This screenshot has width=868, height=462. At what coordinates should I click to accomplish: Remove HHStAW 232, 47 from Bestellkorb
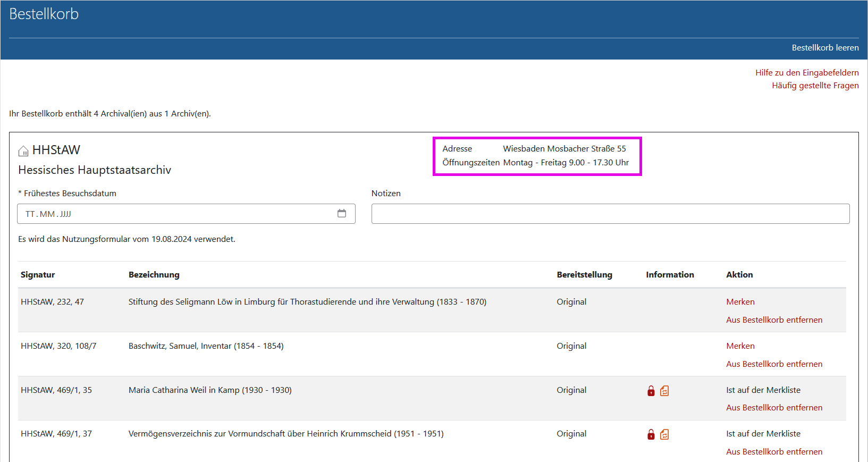tap(774, 320)
